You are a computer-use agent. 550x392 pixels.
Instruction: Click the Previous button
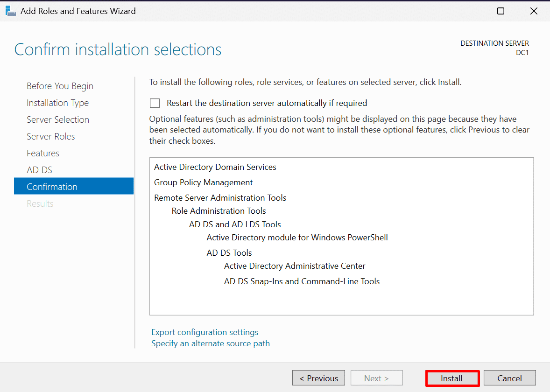point(318,378)
